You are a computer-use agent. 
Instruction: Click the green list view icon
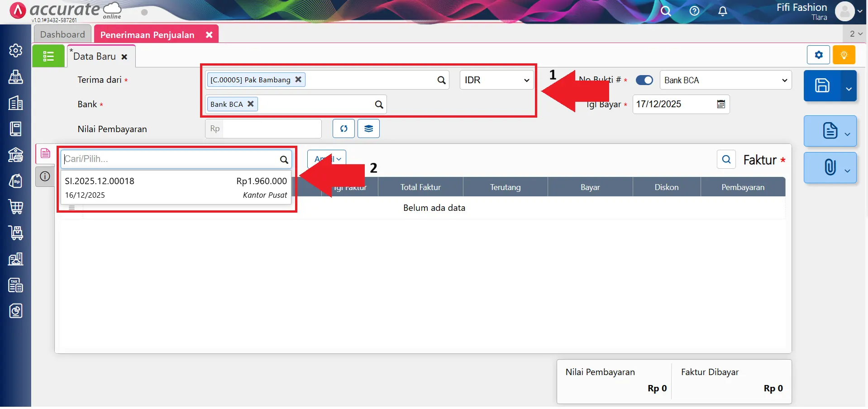(x=48, y=56)
